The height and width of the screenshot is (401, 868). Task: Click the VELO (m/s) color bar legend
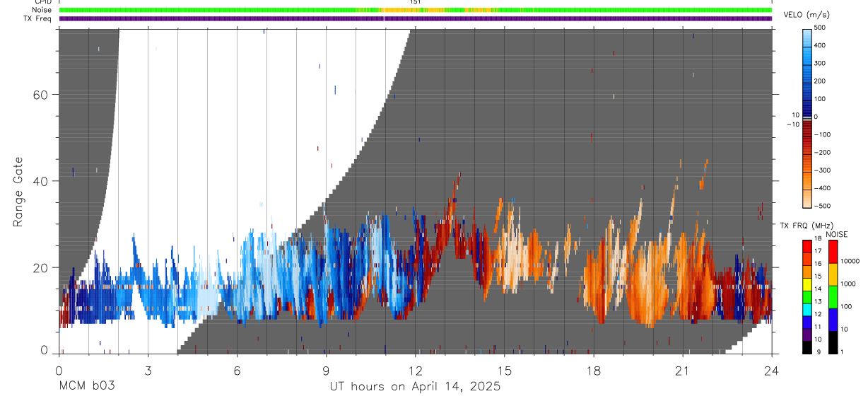807,116
